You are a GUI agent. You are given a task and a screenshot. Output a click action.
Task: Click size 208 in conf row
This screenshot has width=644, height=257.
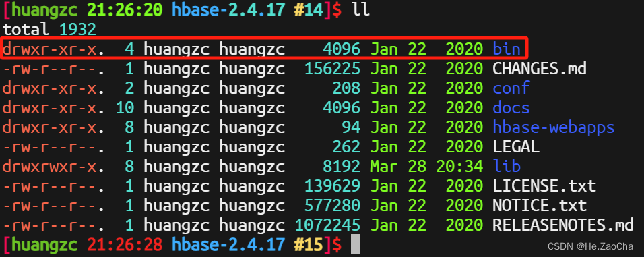346,88
